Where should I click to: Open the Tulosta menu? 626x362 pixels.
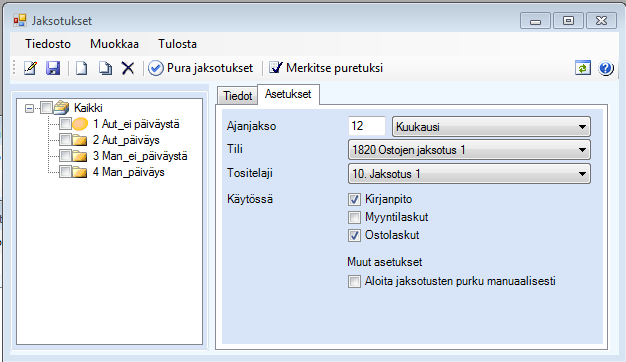coord(177,44)
